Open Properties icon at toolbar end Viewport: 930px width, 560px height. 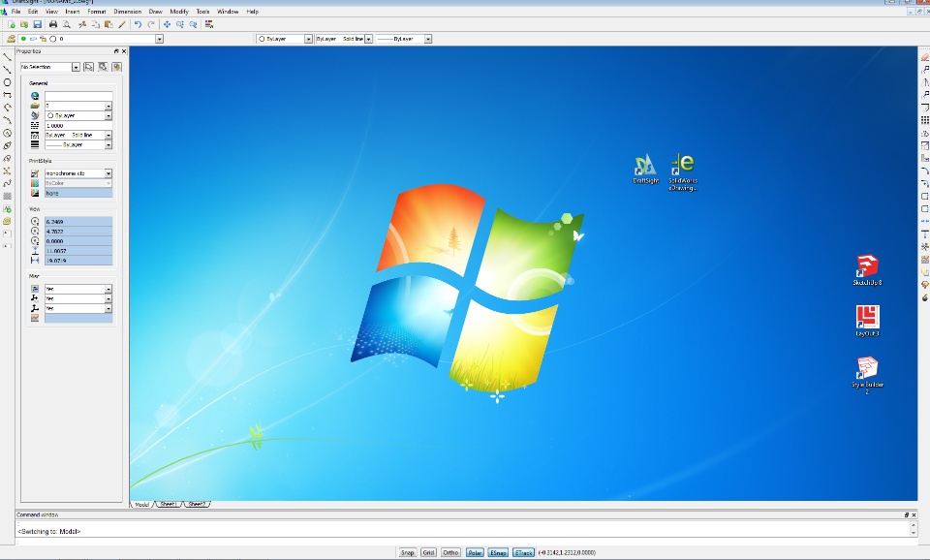[209, 24]
